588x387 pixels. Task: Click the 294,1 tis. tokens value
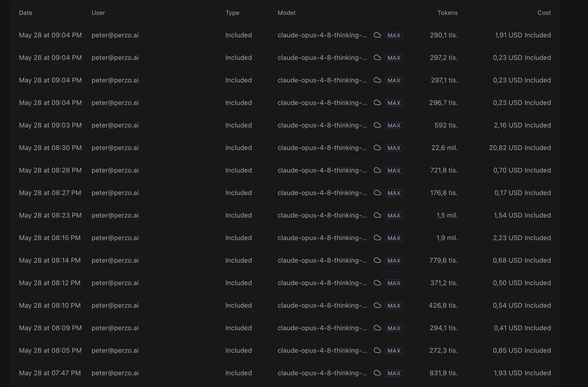pyautogui.click(x=444, y=328)
